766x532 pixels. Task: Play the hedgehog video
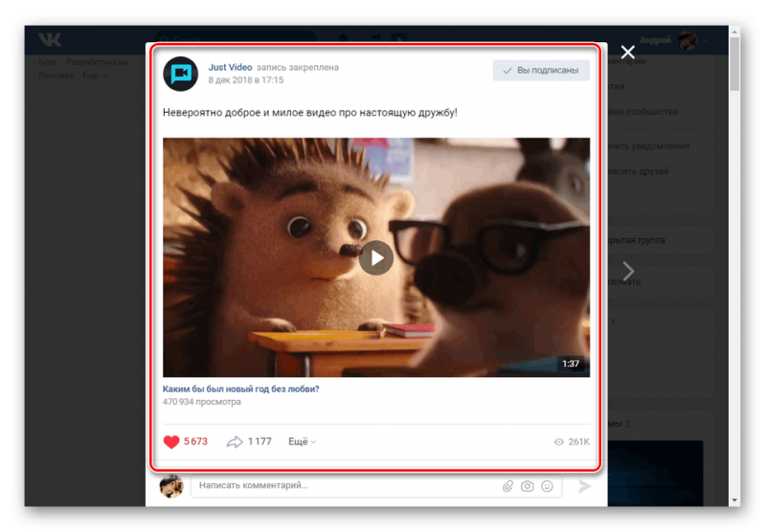click(x=375, y=257)
